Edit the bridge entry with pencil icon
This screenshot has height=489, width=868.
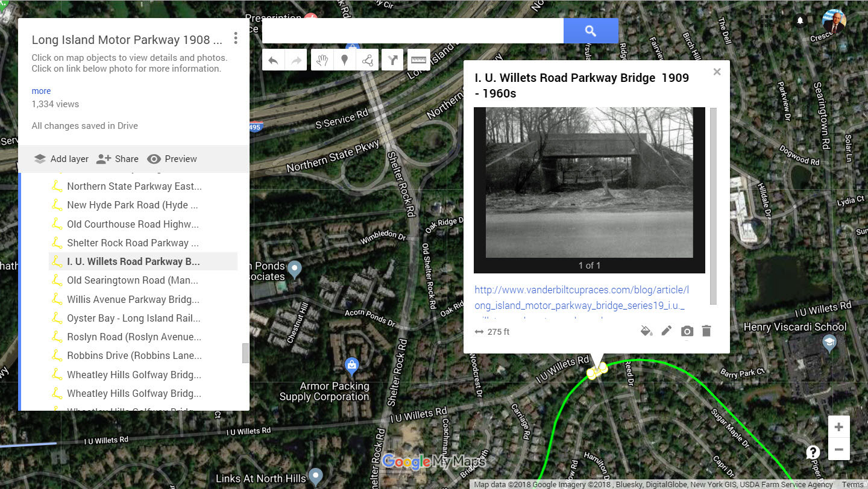pyautogui.click(x=666, y=331)
